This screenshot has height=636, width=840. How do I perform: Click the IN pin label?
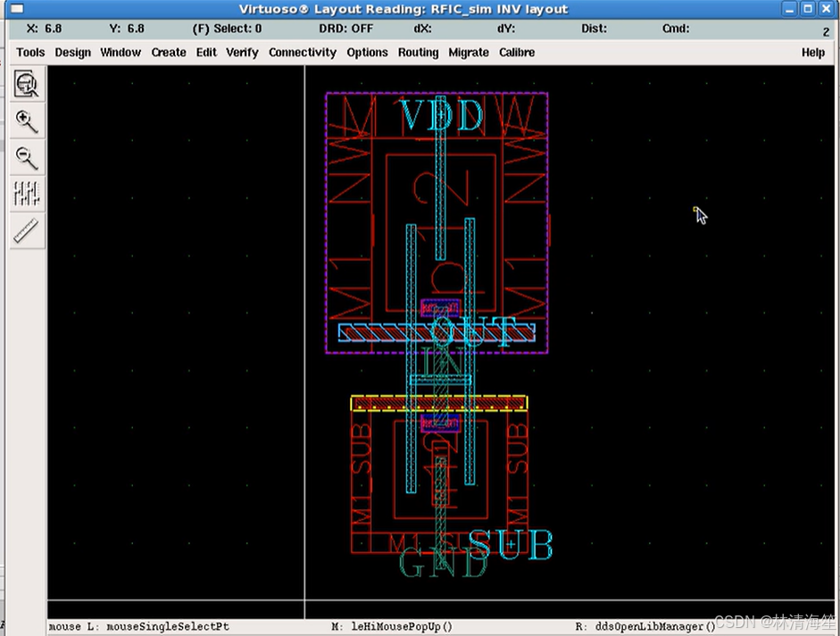click(x=443, y=362)
